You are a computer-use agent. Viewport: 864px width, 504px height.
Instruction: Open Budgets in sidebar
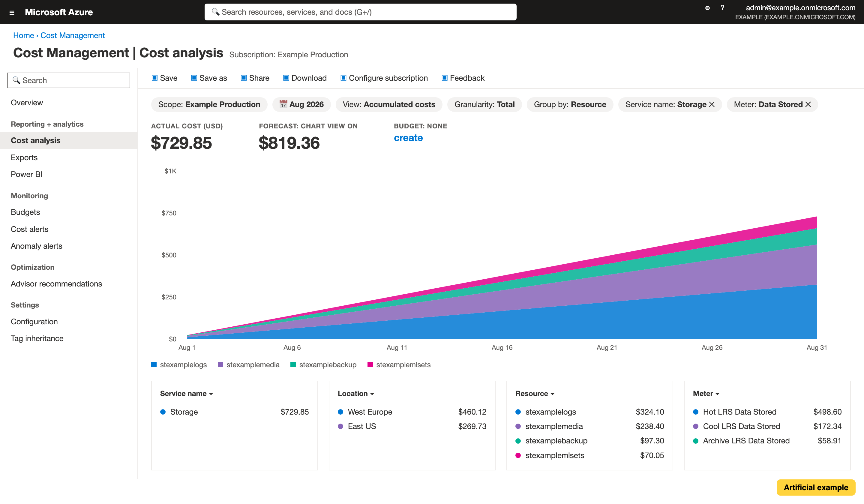coord(69,212)
